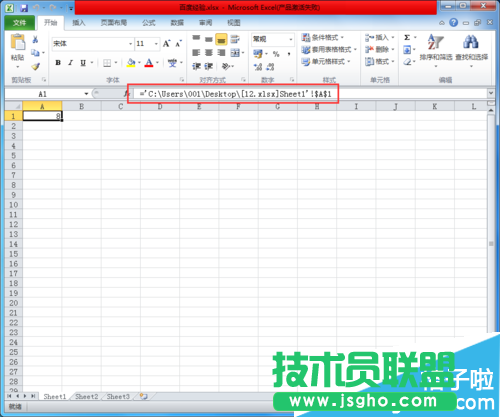Click the Increase Indent icon
This screenshot has height=417, width=500.
point(209,66)
